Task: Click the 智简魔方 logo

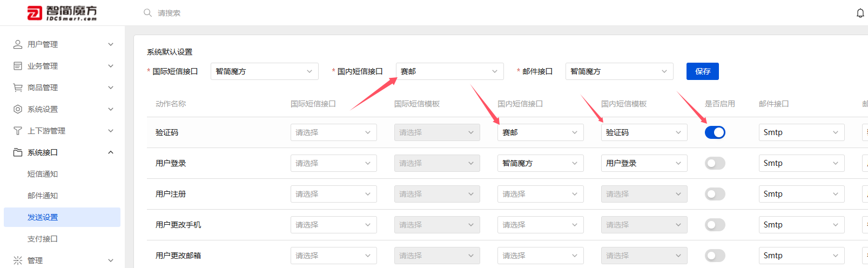Action: coord(62,13)
